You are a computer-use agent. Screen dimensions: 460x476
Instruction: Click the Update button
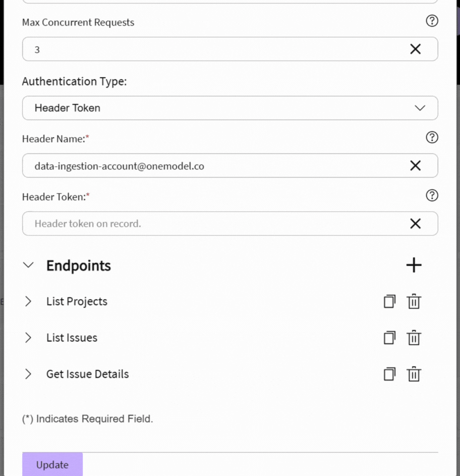point(52,464)
